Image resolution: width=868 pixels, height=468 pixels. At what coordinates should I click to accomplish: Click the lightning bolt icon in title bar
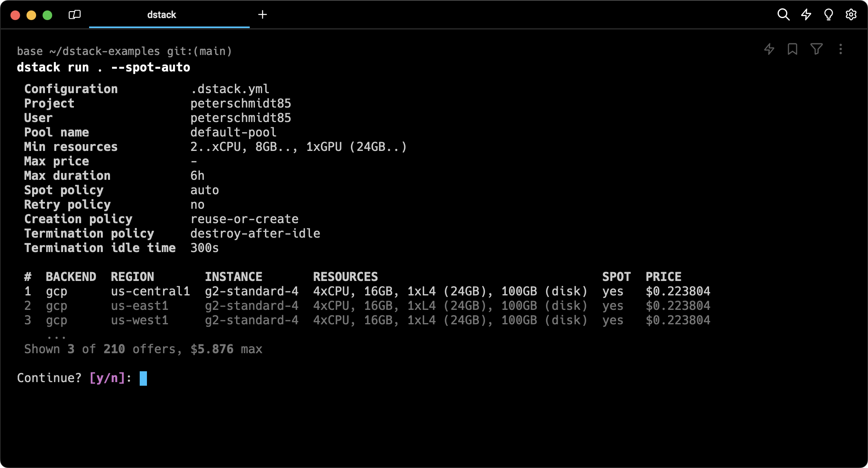tap(806, 15)
